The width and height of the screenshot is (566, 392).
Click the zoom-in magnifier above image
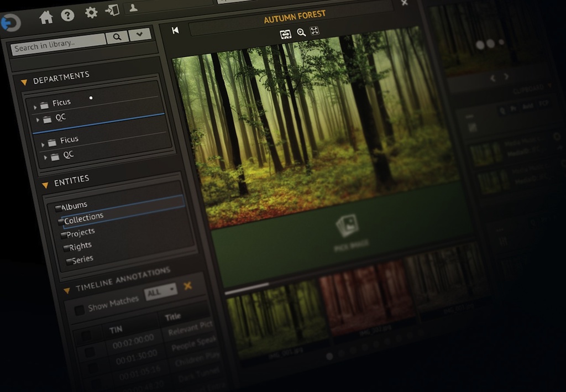[x=301, y=33]
